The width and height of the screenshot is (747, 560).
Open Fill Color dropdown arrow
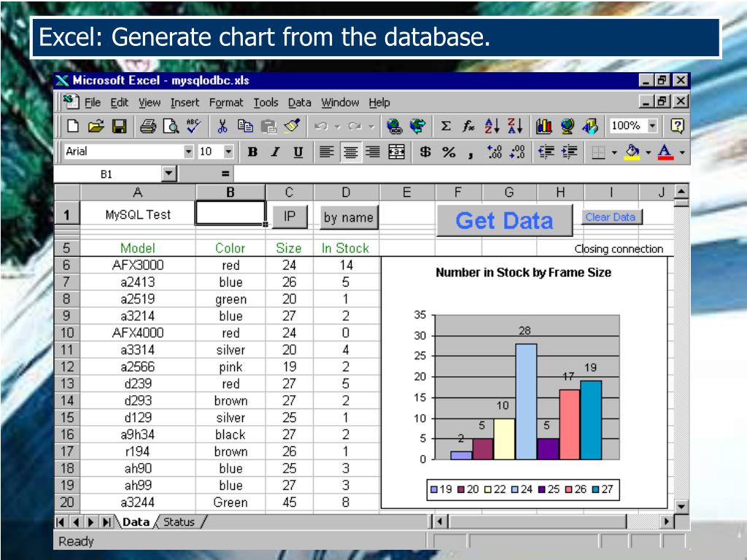(x=649, y=152)
